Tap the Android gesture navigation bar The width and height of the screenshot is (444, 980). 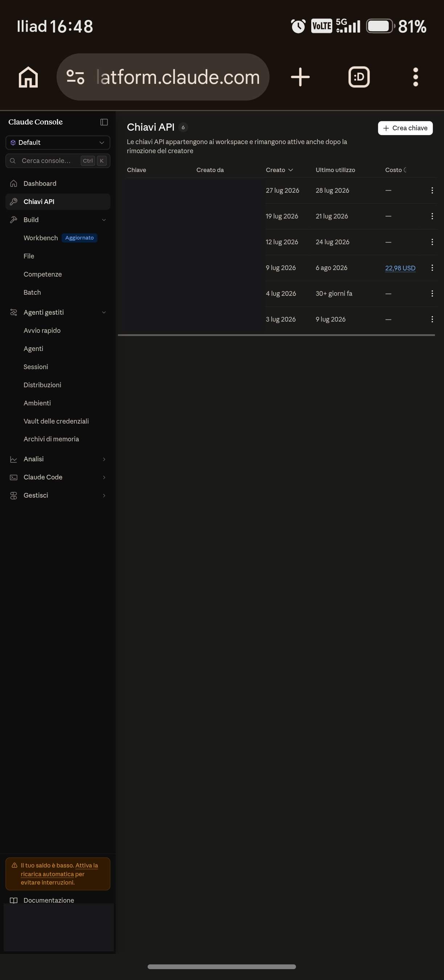tap(222, 967)
